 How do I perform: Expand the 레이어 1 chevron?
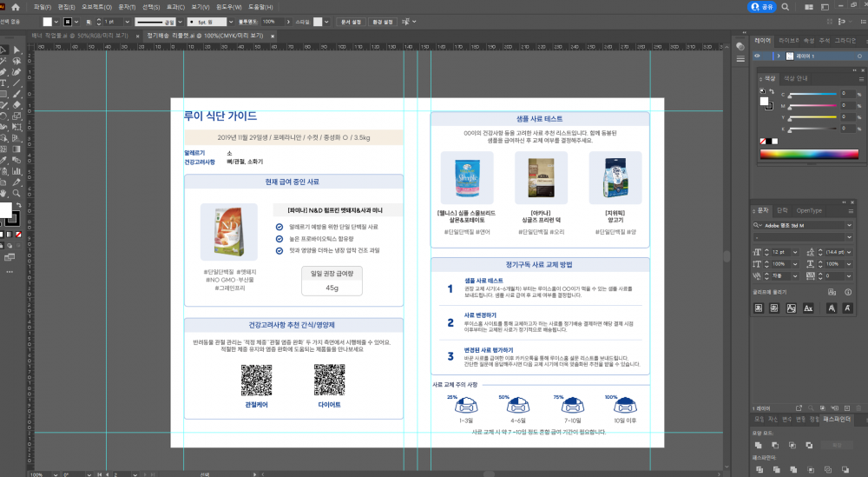779,56
